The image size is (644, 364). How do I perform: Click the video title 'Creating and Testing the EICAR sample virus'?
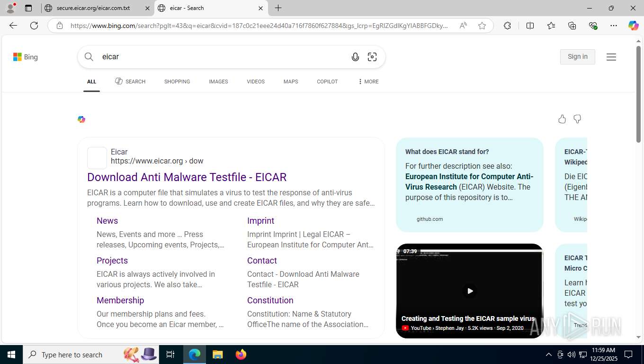pos(468,318)
